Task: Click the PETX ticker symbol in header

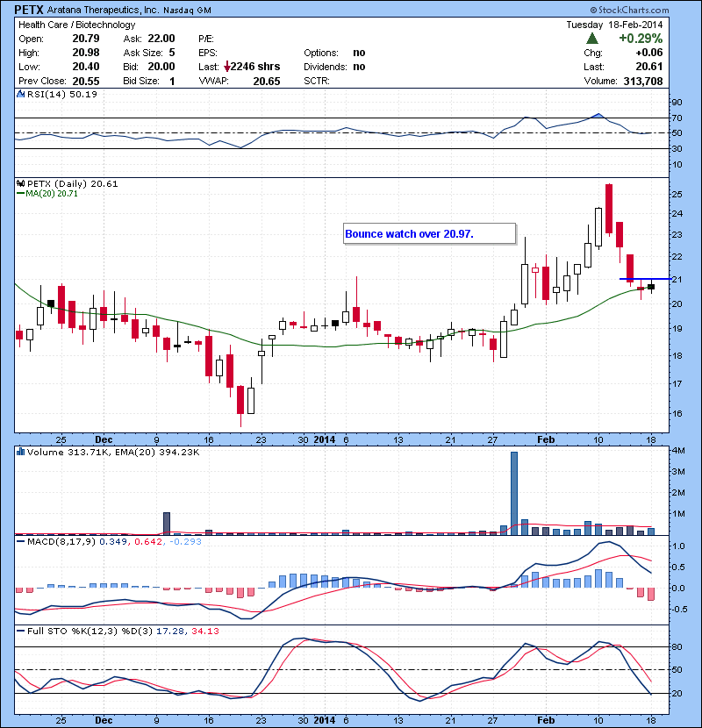Action: tap(29, 10)
